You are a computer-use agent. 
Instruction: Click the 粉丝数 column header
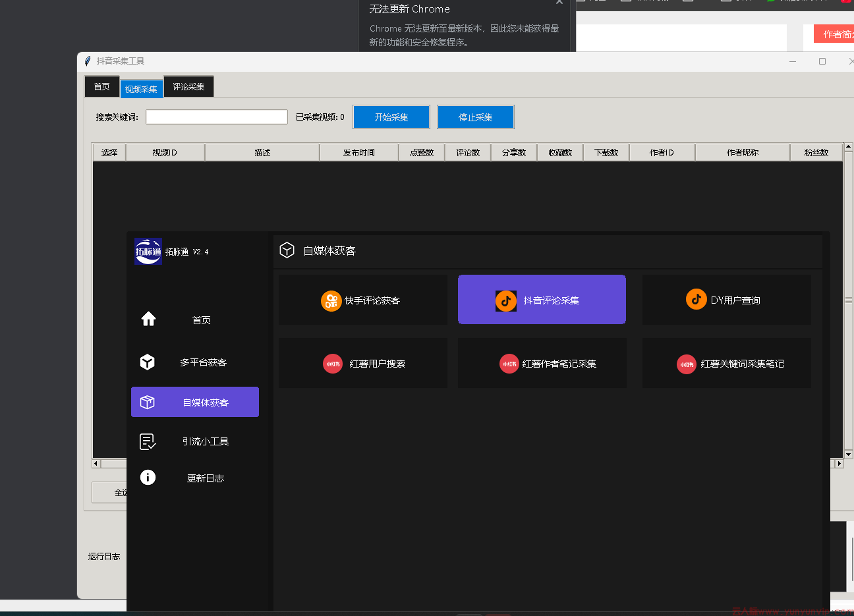(816, 152)
